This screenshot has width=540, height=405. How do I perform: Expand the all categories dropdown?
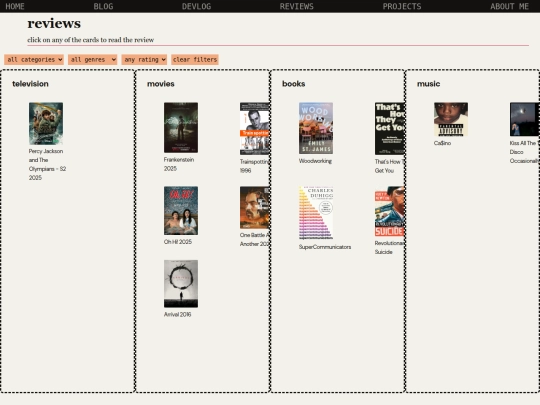pos(34,60)
